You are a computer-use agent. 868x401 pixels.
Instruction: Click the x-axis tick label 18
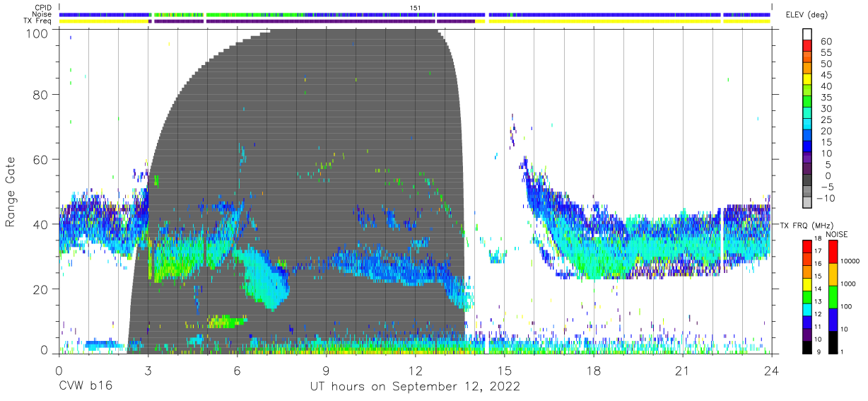594,370
